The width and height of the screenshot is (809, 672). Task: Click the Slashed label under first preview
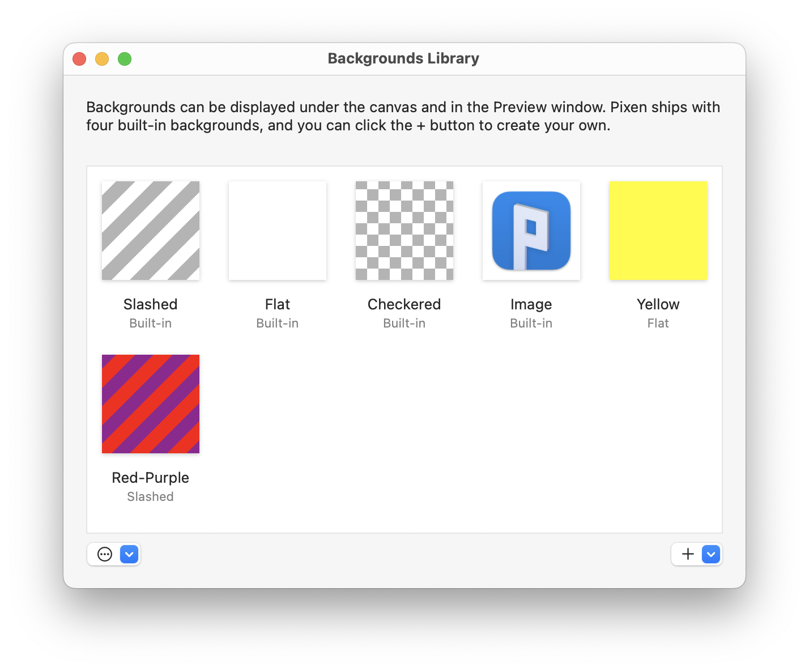click(150, 304)
